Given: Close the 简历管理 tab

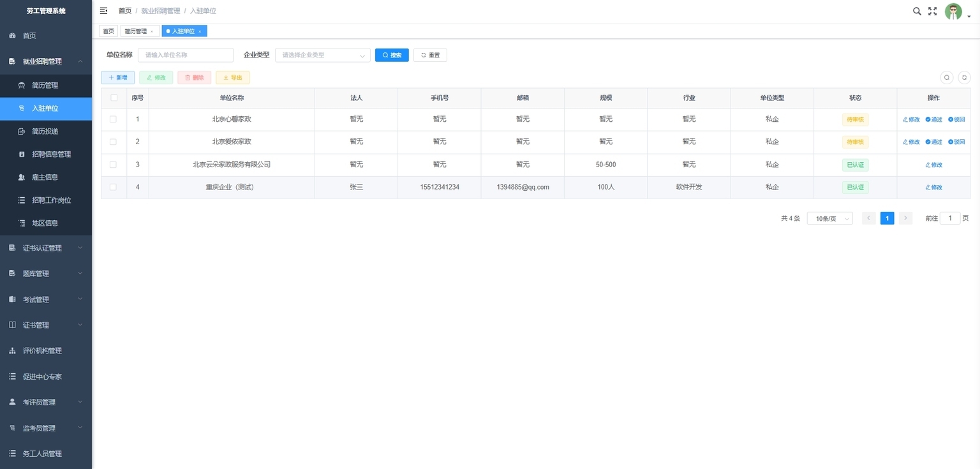Looking at the screenshot, I should tap(152, 31).
